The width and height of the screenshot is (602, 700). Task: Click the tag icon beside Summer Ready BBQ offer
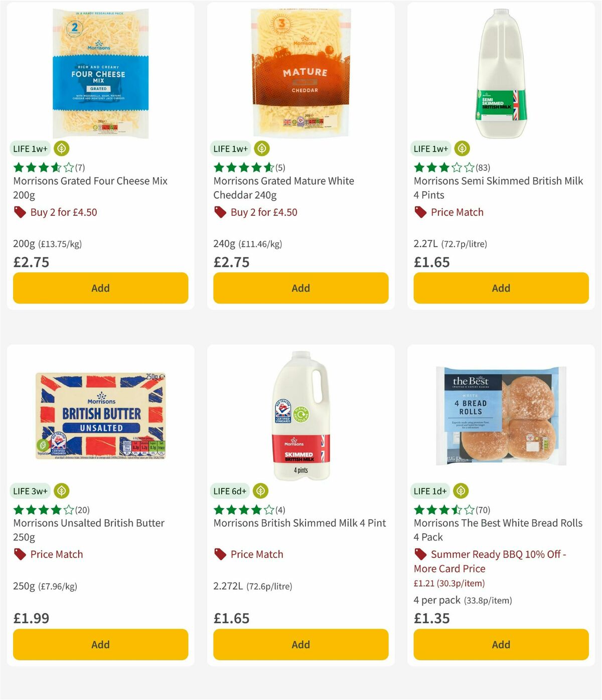(x=419, y=554)
